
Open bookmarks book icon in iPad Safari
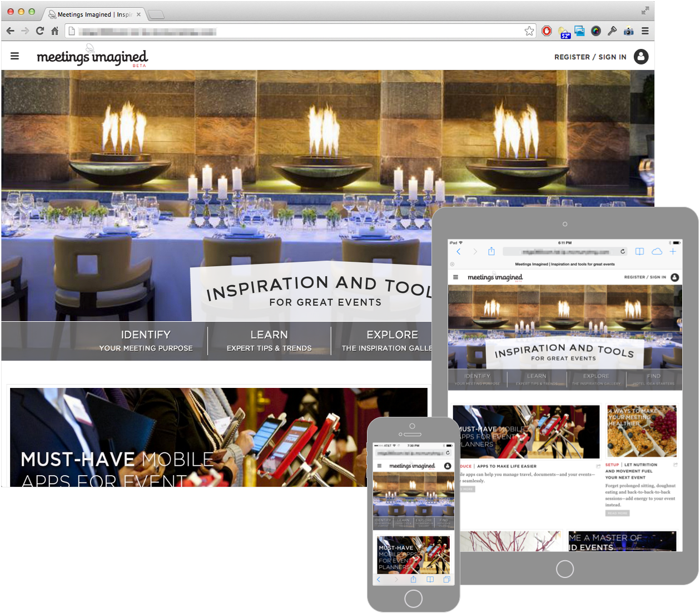(639, 252)
